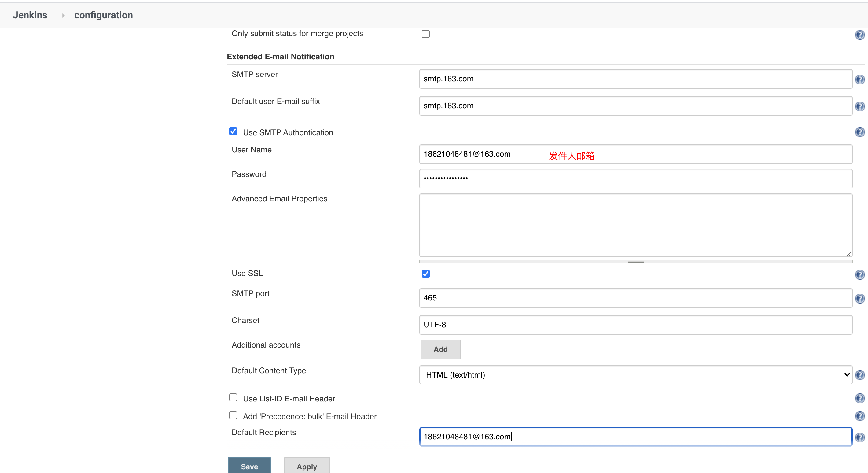Viewport: 868px width, 473px height.
Task: Add an additional account
Action: [440, 349]
